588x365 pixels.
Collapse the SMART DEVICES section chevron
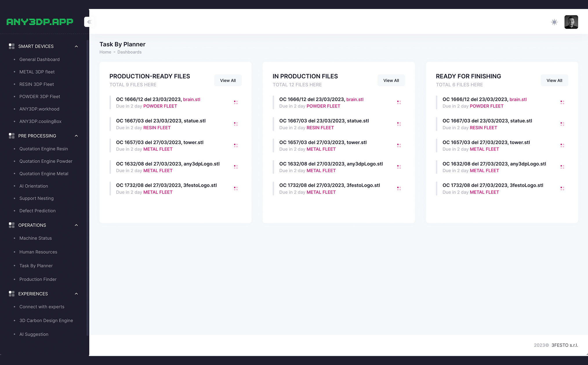(76, 46)
